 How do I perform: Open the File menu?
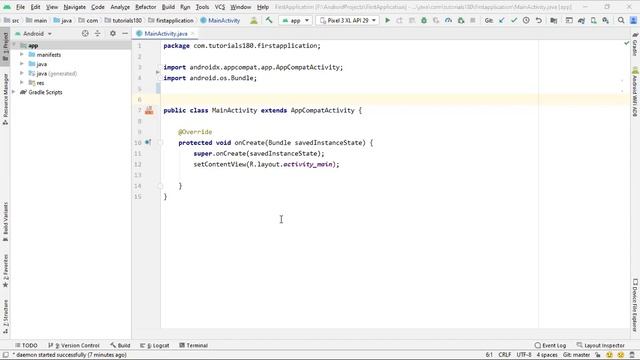coord(20,7)
